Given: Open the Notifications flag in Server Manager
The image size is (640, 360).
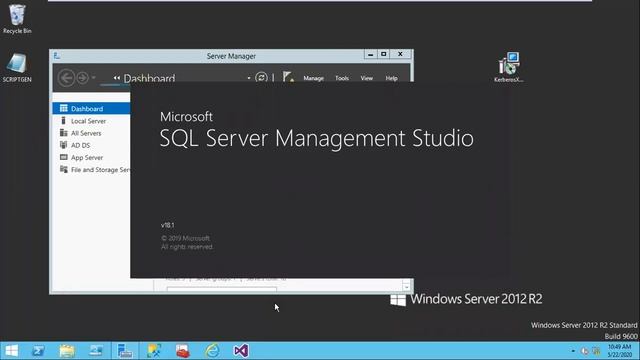Looking at the screenshot, I should 288,77.
